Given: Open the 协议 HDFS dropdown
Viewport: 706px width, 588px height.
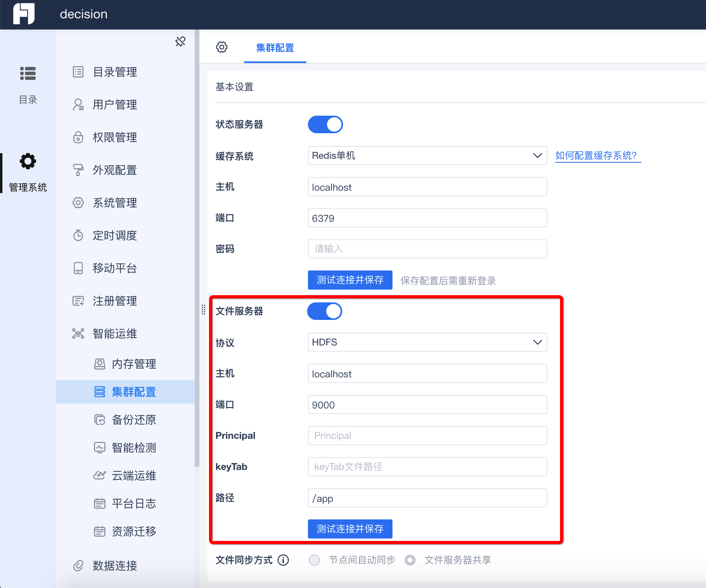Looking at the screenshot, I should 427,342.
